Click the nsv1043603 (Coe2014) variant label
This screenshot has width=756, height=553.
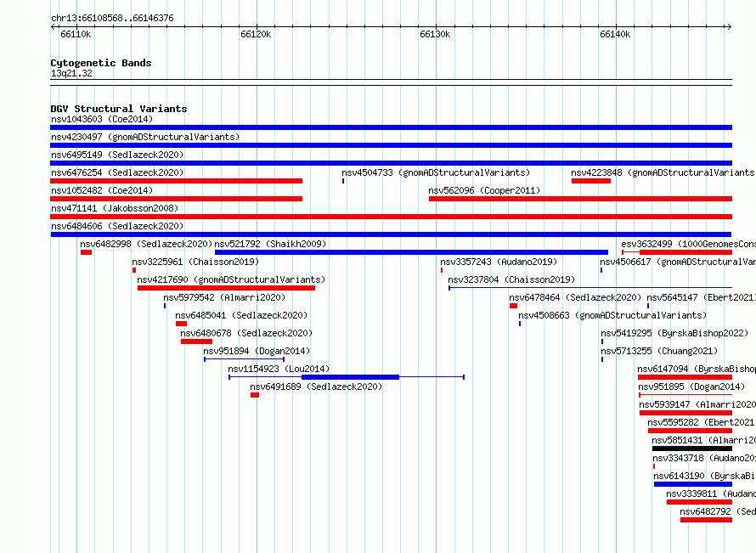[102, 119]
